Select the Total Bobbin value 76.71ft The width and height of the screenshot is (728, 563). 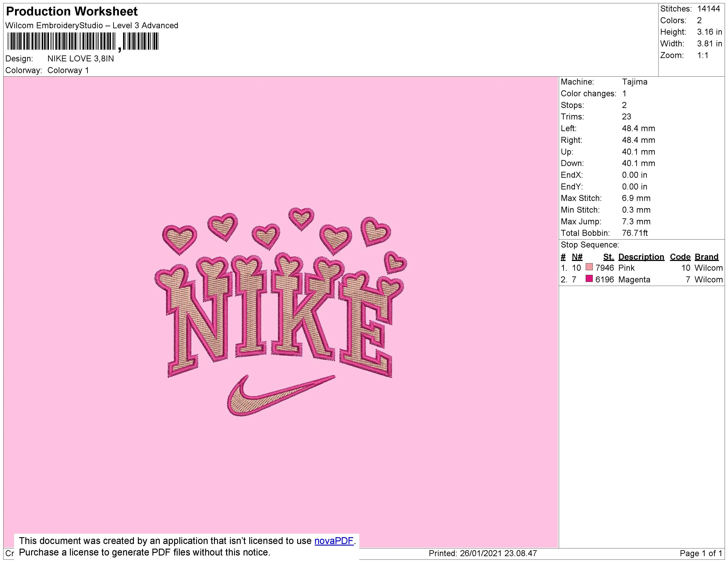(635, 233)
